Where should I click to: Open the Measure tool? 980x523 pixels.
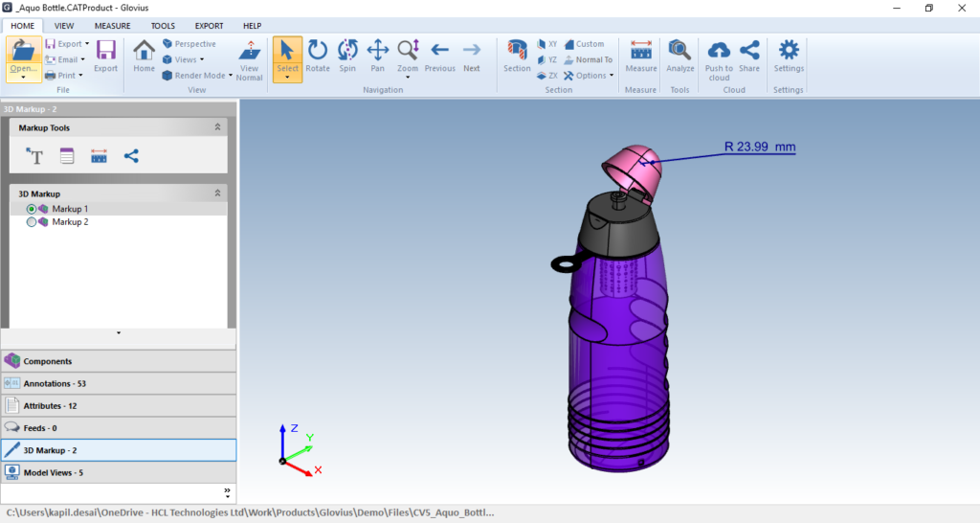pos(640,56)
